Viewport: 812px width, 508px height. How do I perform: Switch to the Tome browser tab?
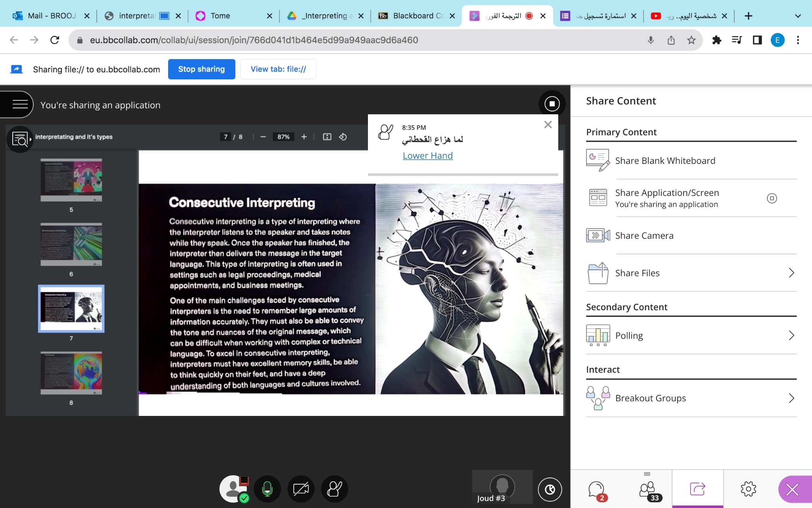(x=220, y=16)
